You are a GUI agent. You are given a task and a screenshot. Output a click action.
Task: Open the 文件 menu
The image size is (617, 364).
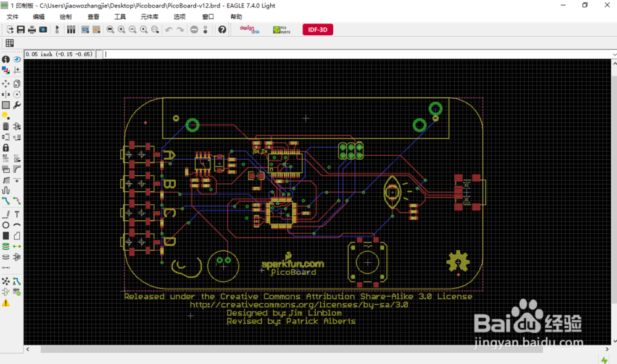(11, 17)
